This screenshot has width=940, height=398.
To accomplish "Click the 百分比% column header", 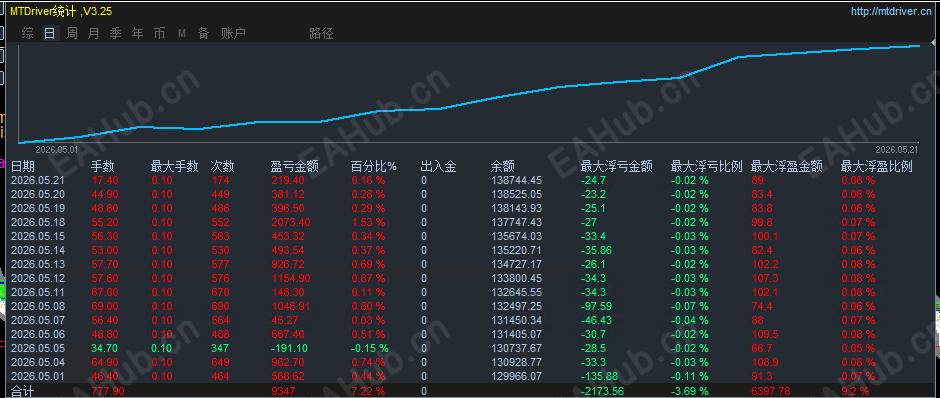I will coord(373,167).
